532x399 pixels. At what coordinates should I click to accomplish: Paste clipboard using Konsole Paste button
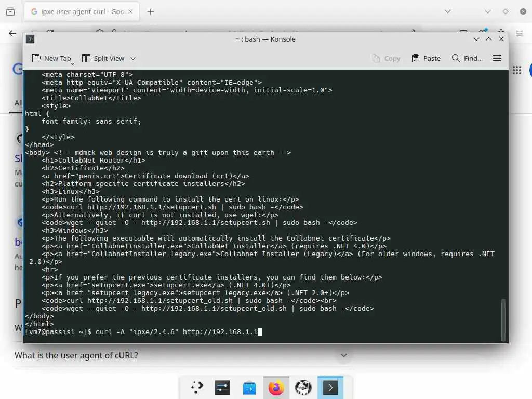(x=426, y=58)
